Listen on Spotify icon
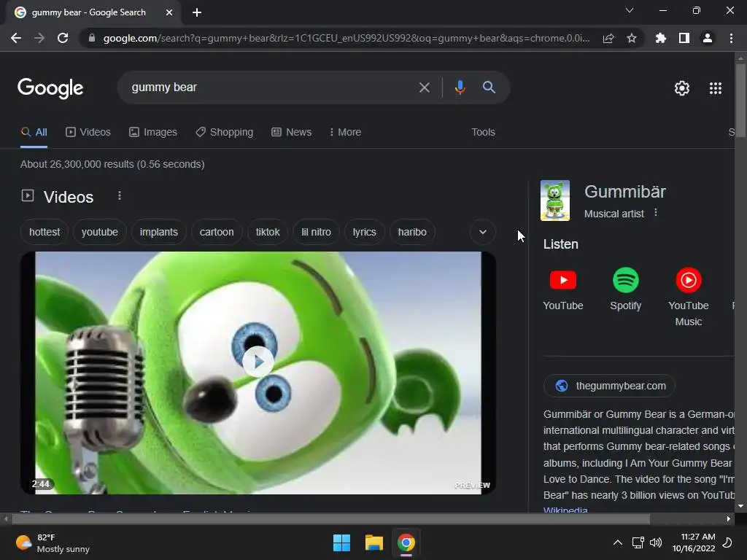Screen dimensions: 747x560 pyautogui.click(x=625, y=280)
